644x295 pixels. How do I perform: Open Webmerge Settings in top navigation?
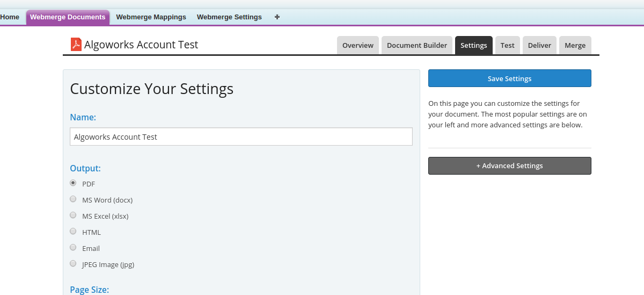pyautogui.click(x=229, y=17)
